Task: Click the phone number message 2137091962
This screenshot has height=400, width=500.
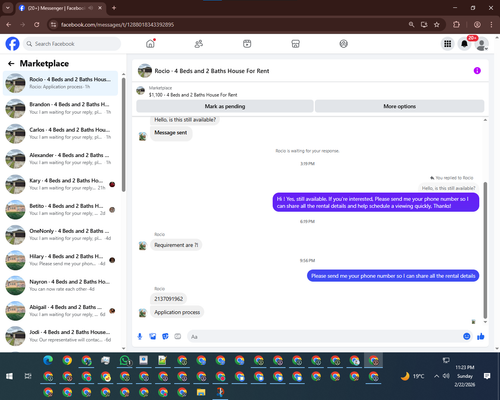Action: pos(168,299)
